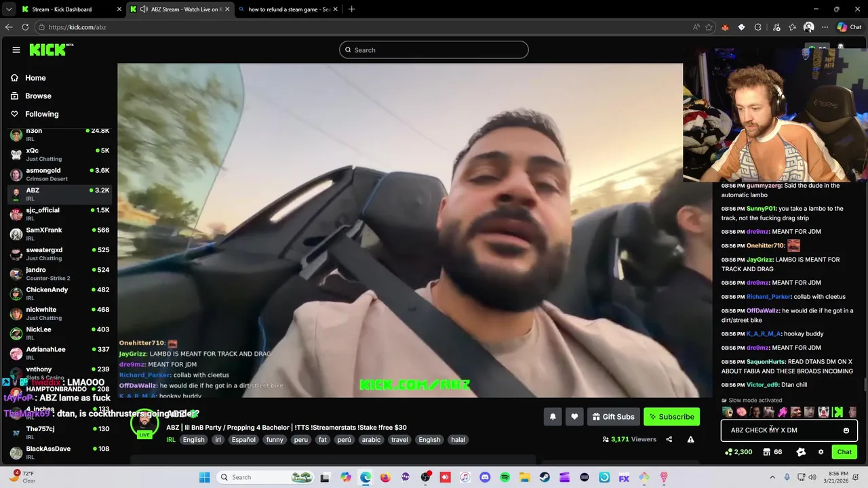Open jandro channel in sidebar

tap(60, 274)
